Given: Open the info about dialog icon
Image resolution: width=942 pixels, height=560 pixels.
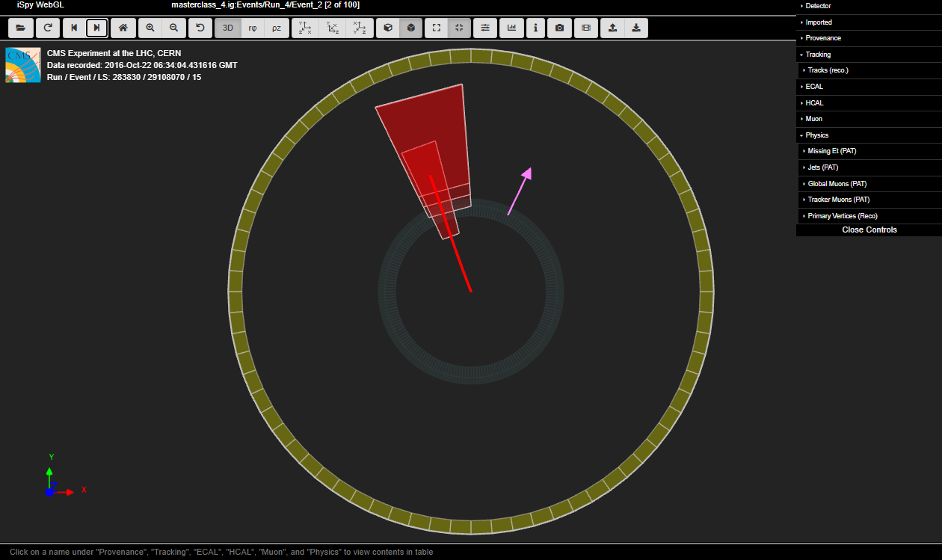Looking at the screenshot, I should (x=535, y=28).
